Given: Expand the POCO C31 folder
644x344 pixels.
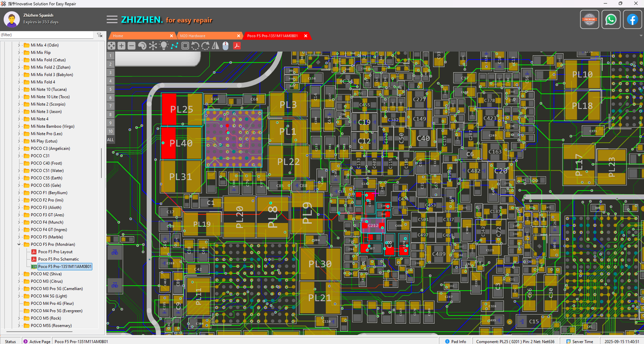Looking at the screenshot, I should coord(19,156).
